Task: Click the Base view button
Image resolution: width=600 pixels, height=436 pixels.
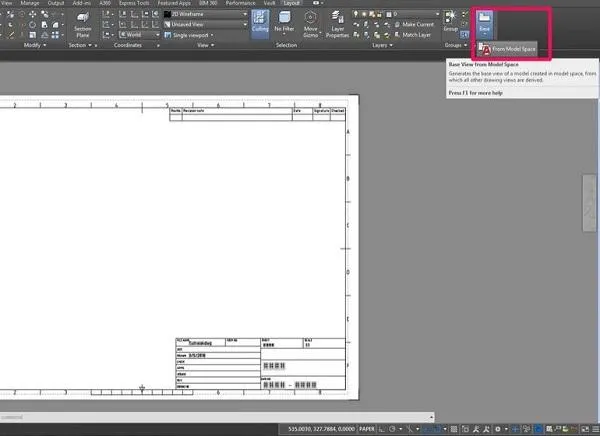Action: pyautogui.click(x=485, y=24)
